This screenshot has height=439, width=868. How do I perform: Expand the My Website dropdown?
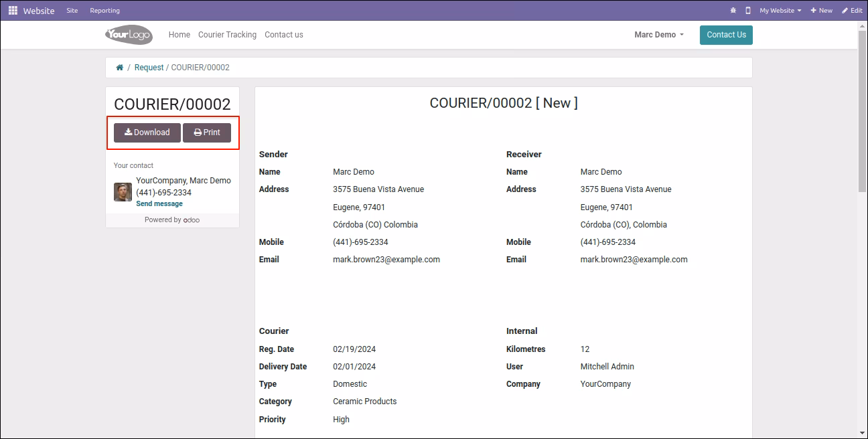pos(780,11)
